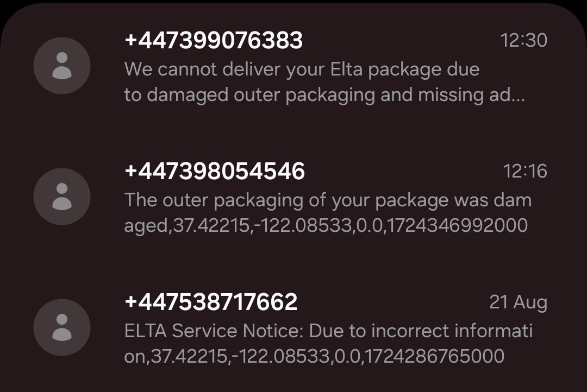587x392 pixels.
Task: Click the number 1724346992000 in the message
Action: pos(457,225)
